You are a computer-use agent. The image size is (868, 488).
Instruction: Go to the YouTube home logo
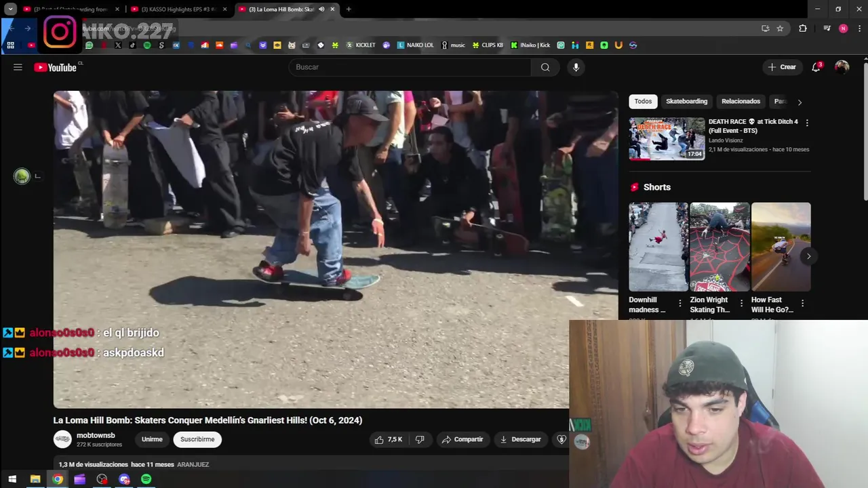[56, 67]
